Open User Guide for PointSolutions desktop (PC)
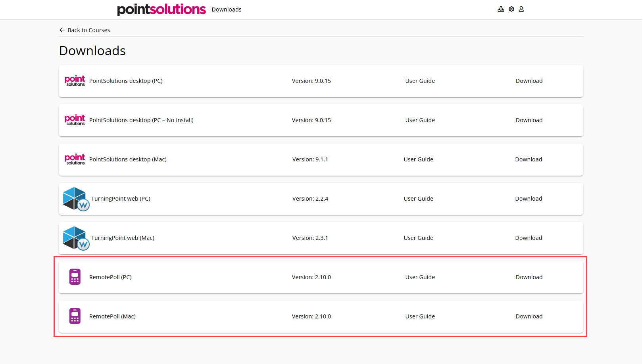 (420, 81)
